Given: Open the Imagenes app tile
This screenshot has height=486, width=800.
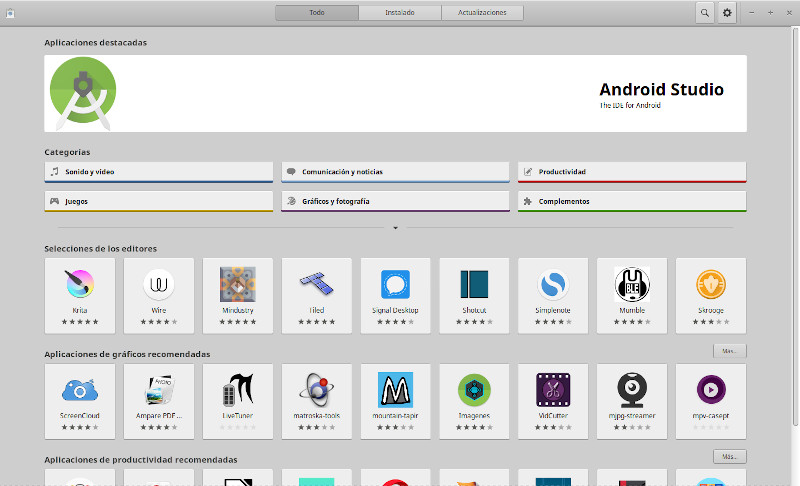Looking at the screenshot, I should (474, 401).
